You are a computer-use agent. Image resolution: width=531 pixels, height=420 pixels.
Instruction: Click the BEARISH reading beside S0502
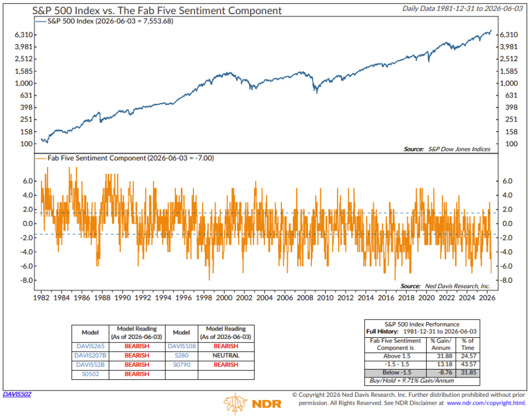click(137, 374)
